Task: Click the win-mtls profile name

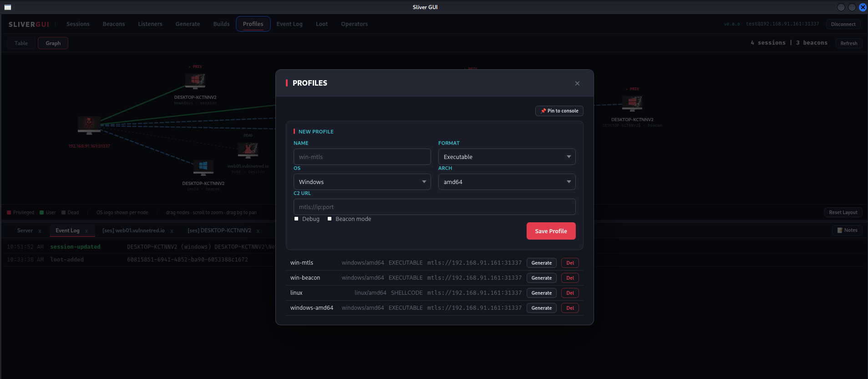Action: 302,263
